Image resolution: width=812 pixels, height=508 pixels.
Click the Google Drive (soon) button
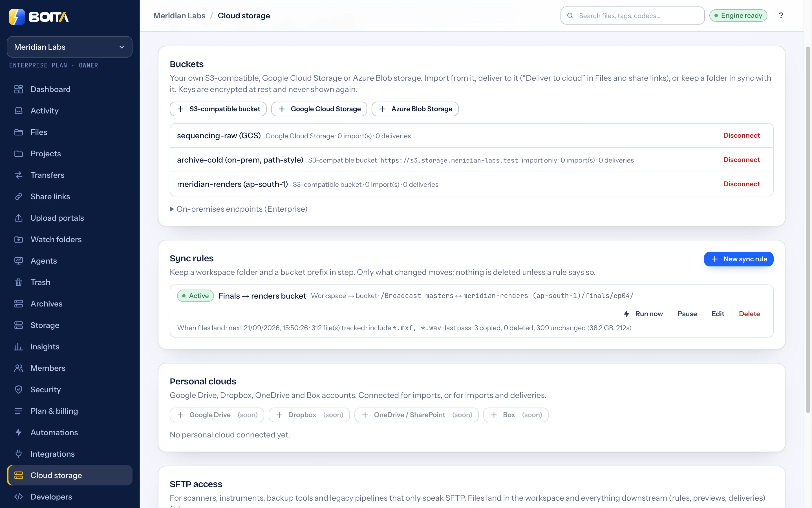click(217, 415)
